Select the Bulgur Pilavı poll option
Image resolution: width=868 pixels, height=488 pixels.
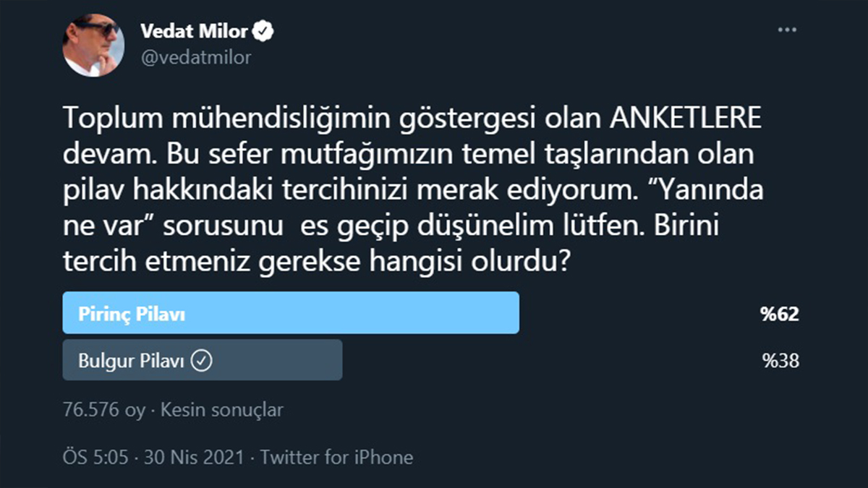pyautogui.click(x=203, y=359)
